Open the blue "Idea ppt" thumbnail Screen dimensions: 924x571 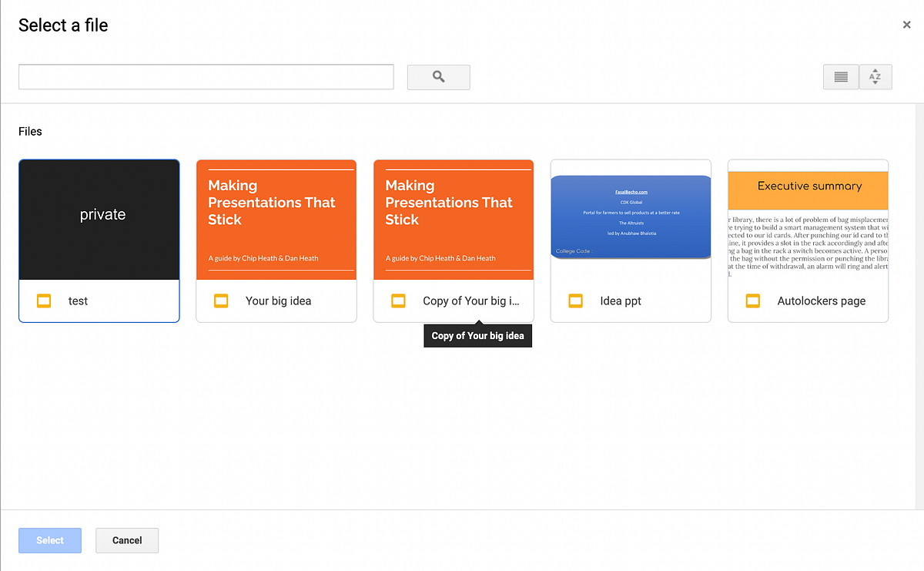pyautogui.click(x=631, y=216)
